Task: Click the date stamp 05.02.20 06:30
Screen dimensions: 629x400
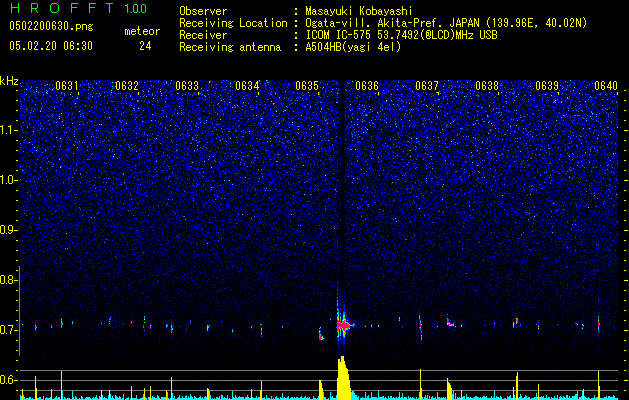Action: [51, 46]
